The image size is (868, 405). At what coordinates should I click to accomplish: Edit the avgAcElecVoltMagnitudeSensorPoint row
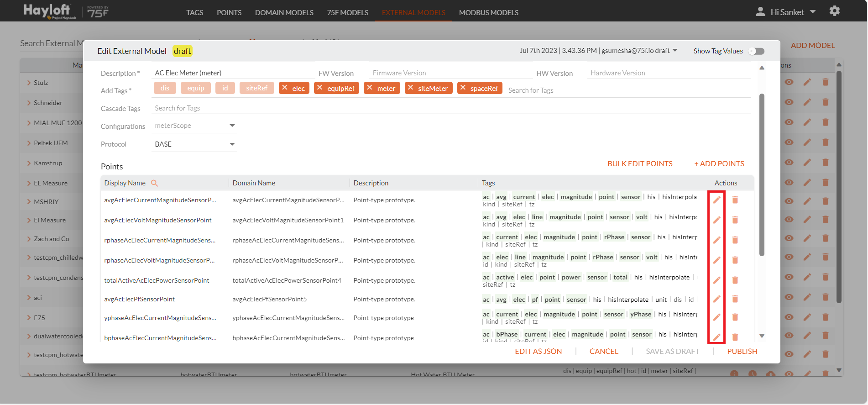pos(717,220)
